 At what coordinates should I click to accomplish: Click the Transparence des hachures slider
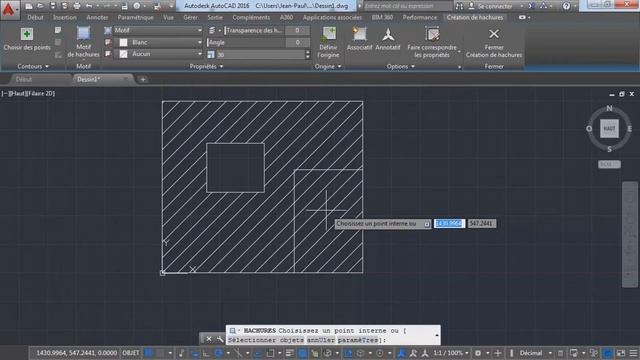[x=254, y=30]
